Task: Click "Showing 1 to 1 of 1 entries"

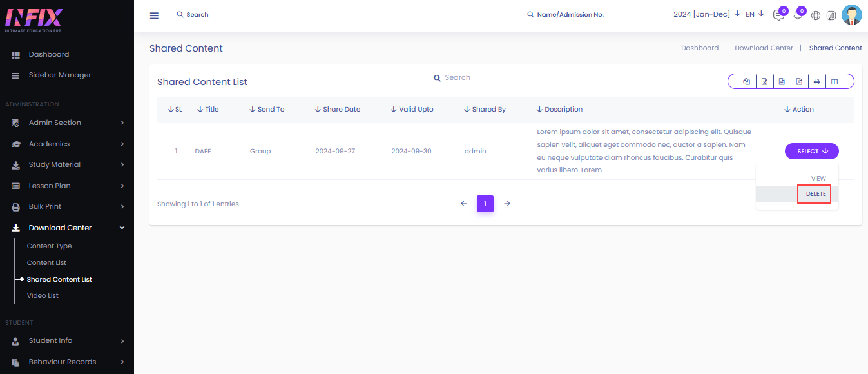Action: (x=198, y=204)
